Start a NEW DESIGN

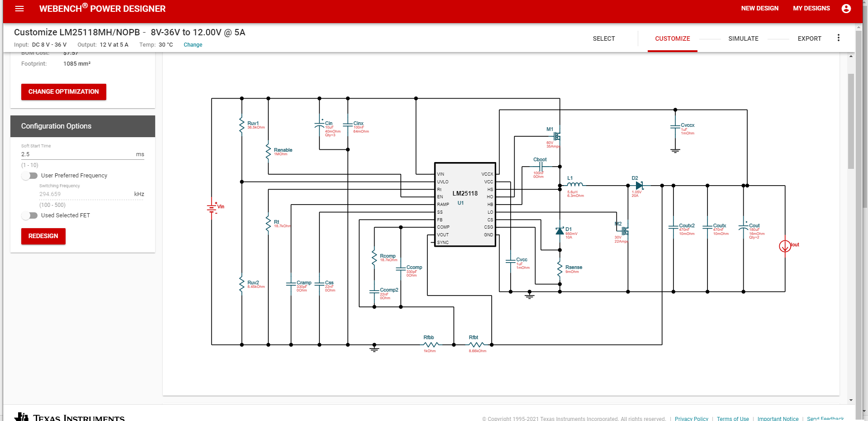[x=760, y=8]
